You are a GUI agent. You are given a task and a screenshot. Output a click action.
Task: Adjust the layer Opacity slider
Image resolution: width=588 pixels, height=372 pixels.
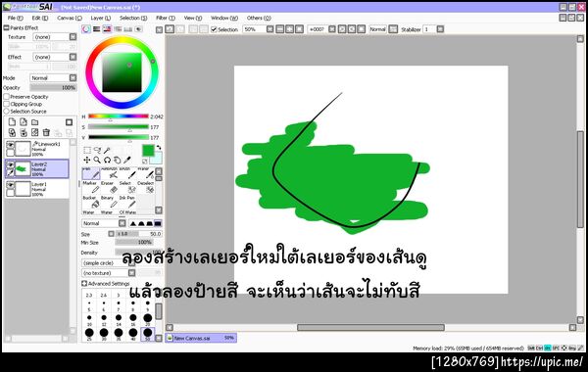[53, 88]
